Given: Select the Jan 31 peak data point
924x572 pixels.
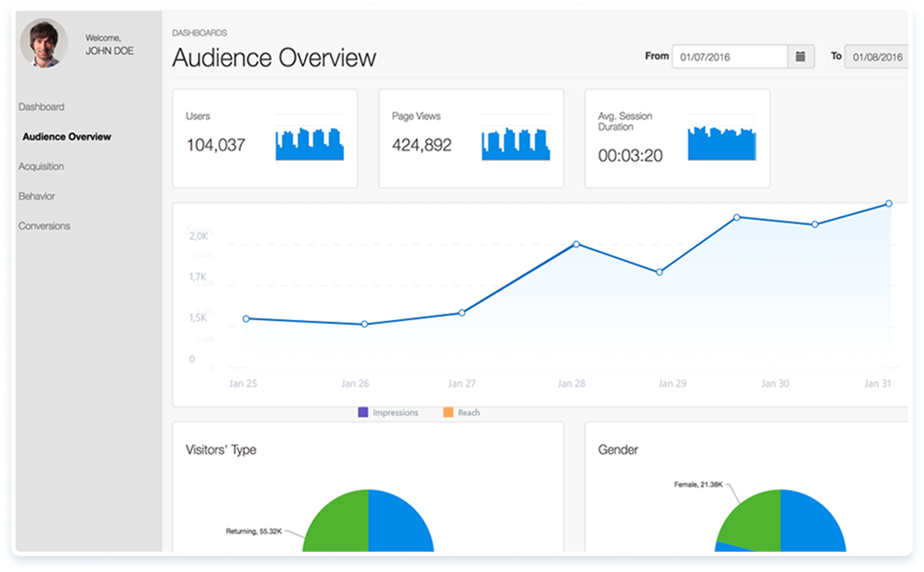Looking at the screenshot, I should (x=888, y=203).
